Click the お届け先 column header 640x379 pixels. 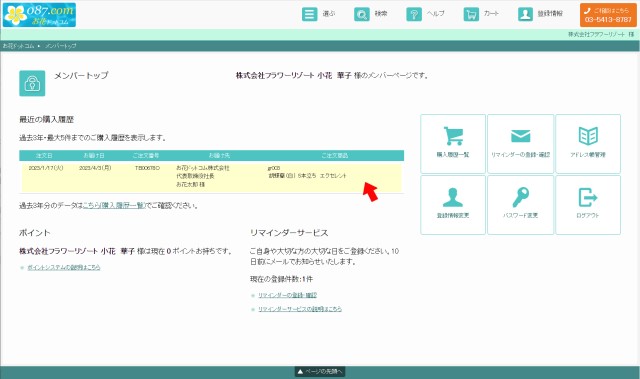click(220, 156)
